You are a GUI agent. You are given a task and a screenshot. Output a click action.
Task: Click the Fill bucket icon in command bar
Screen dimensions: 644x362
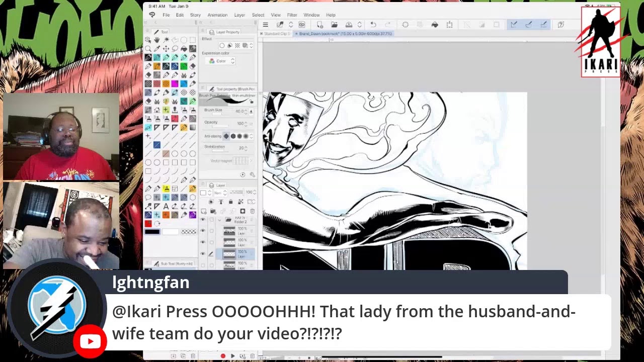pos(435,25)
